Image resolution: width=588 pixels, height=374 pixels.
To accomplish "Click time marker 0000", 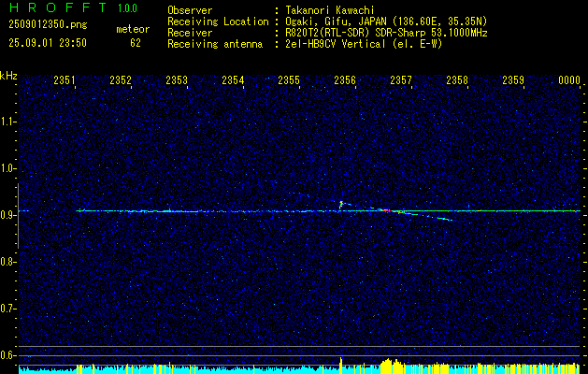I will [569, 80].
